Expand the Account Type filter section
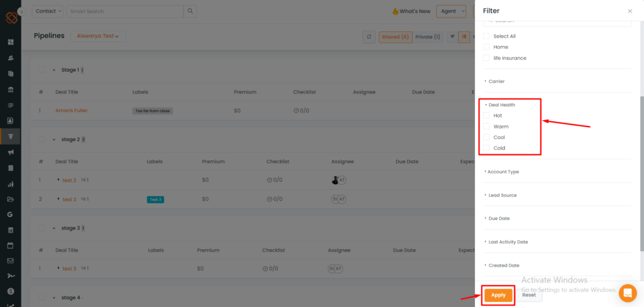Image resolution: width=644 pixels, height=307 pixels. click(501, 172)
